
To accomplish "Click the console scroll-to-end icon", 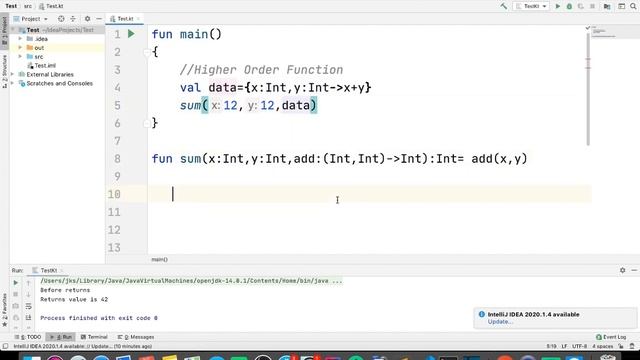I will point(28,318).
